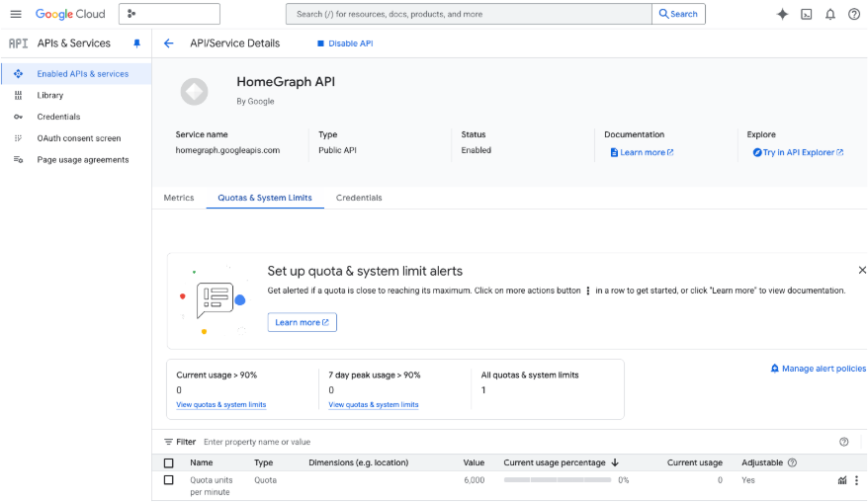The height and width of the screenshot is (502, 868).
Task: Open the main navigation hamburger menu
Action: (15, 14)
